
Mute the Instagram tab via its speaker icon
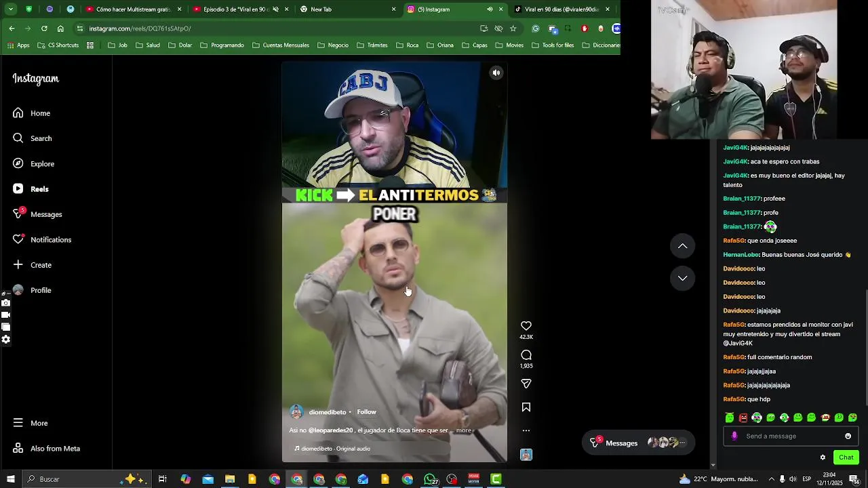490,9
